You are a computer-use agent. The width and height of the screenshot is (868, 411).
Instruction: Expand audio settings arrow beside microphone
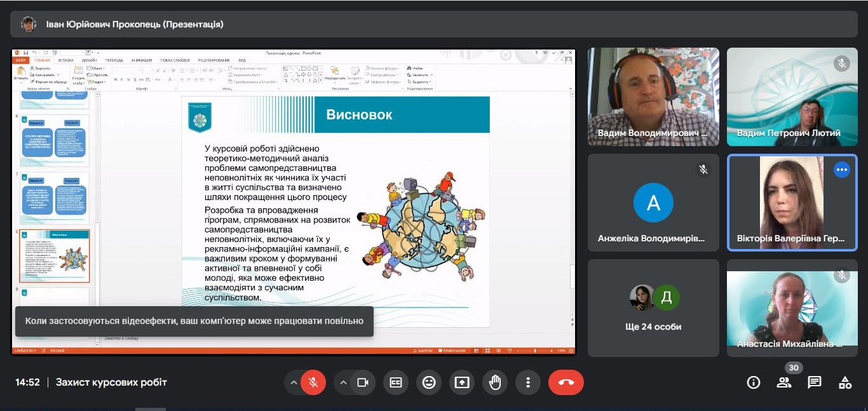294,382
